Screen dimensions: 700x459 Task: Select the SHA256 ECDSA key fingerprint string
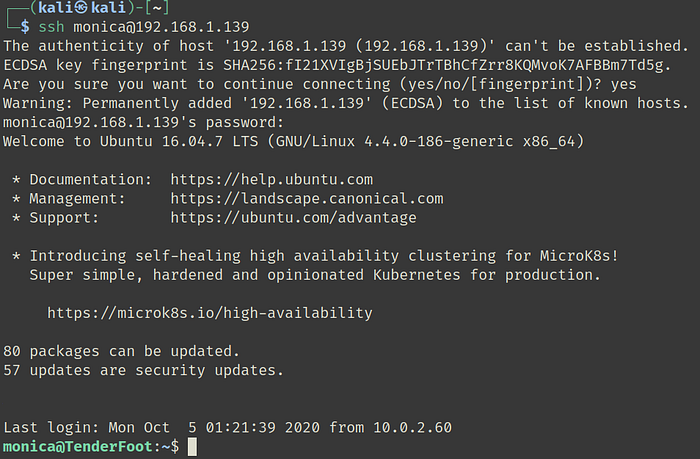[x=425, y=66]
